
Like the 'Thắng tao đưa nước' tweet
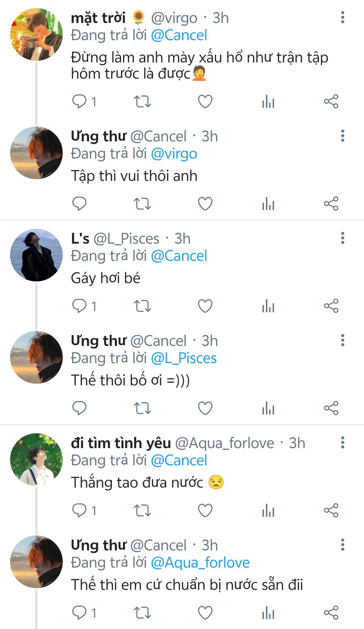click(x=205, y=511)
